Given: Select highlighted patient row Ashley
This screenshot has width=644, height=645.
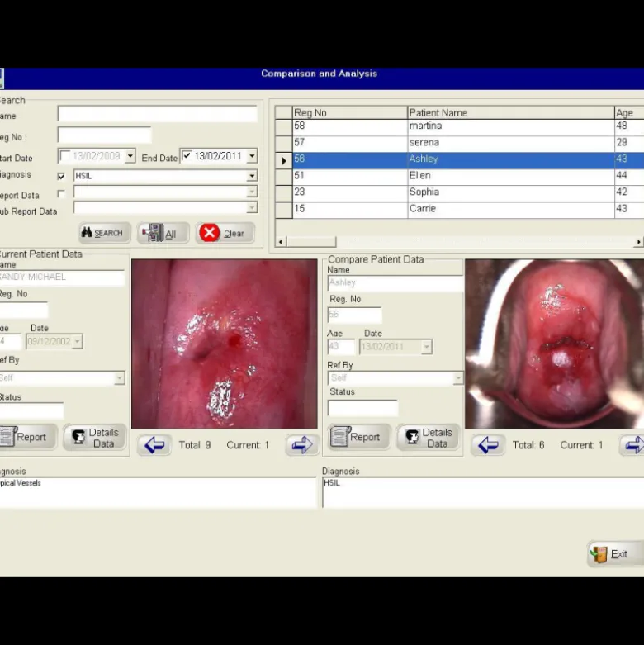Looking at the screenshot, I should pyautogui.click(x=459, y=160).
